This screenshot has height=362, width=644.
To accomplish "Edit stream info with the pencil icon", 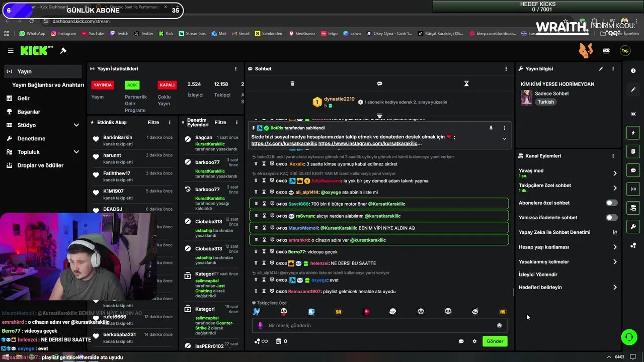I will click(601, 69).
